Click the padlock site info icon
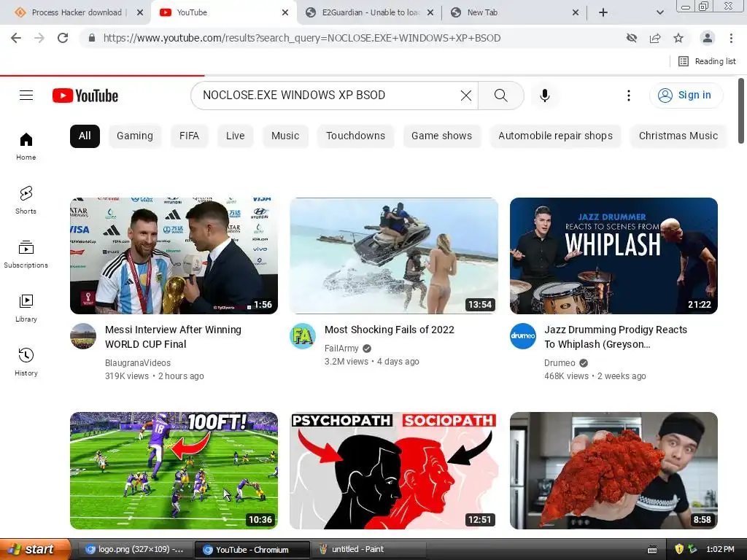The width and height of the screenshot is (747, 560). point(92,38)
